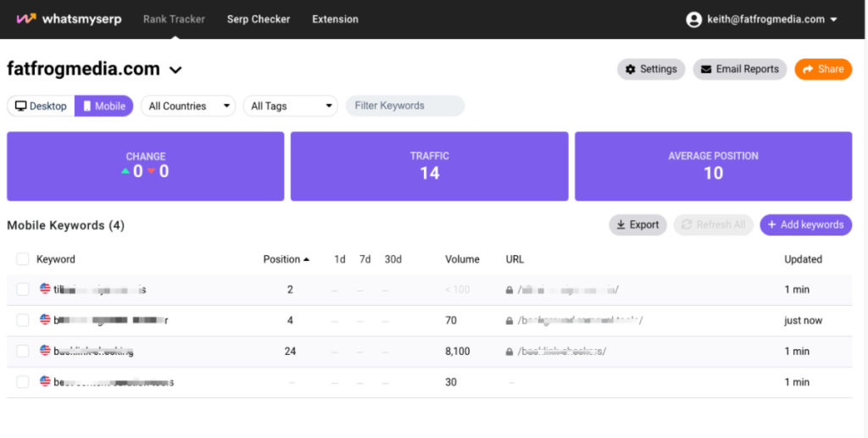Click the position value 24
The image size is (868, 438).
(290, 352)
